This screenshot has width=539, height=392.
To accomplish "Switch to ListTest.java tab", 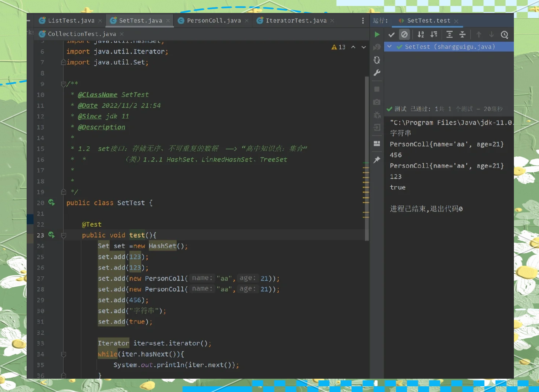I will 67,21.
